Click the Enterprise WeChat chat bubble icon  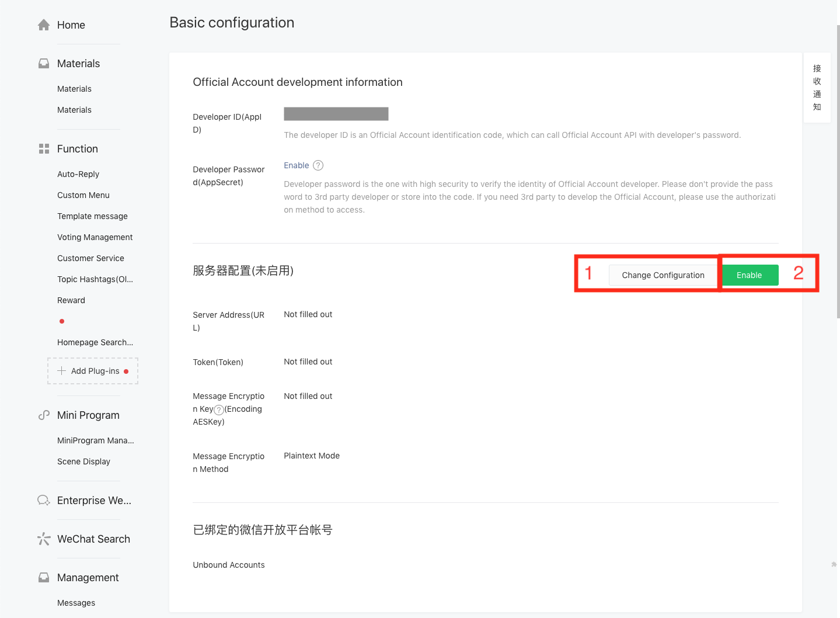click(x=44, y=501)
